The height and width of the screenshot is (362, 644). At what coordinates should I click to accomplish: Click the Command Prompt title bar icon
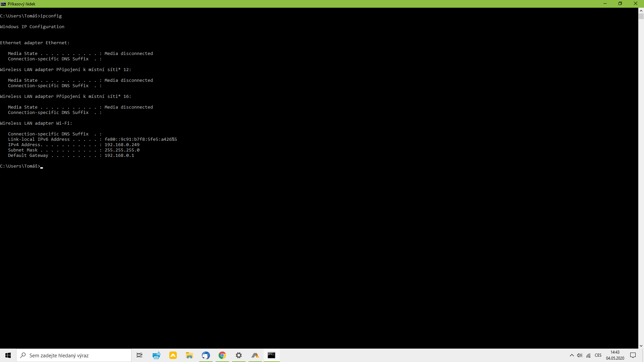pyautogui.click(x=3, y=4)
